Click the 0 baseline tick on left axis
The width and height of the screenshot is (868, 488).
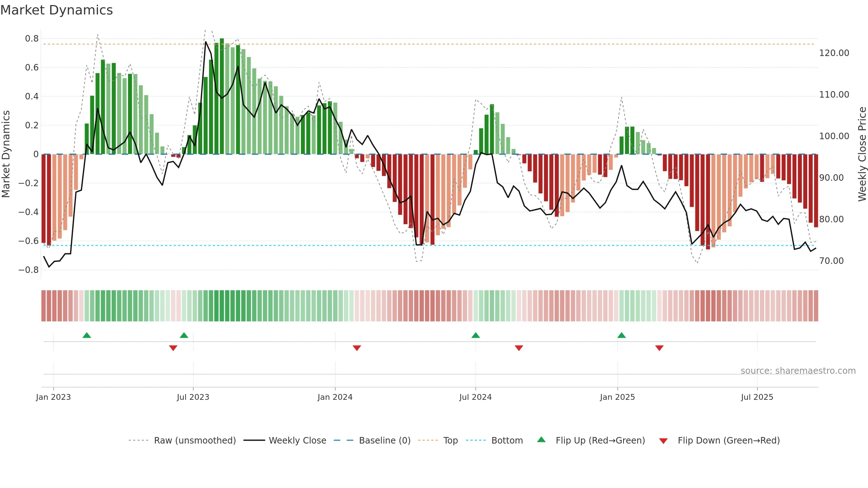[36, 154]
